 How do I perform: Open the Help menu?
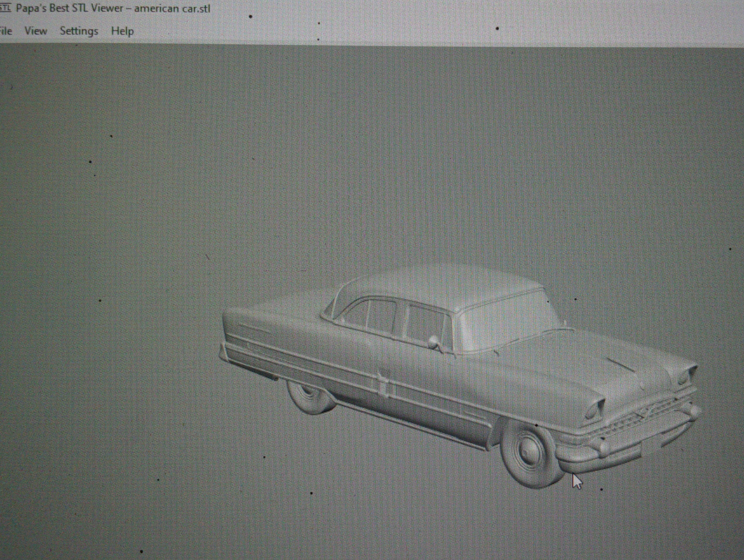[x=122, y=31]
